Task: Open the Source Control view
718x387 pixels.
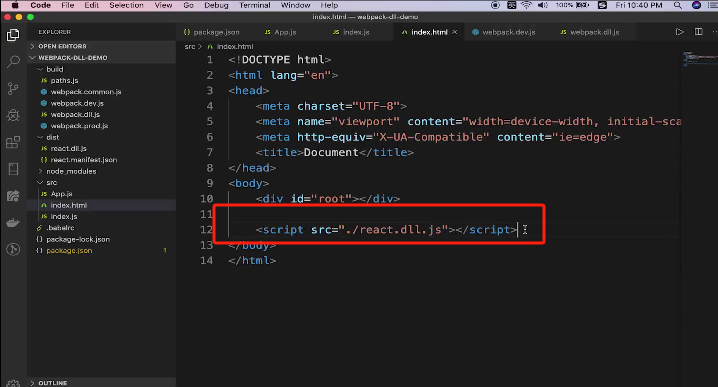Action: (13, 88)
